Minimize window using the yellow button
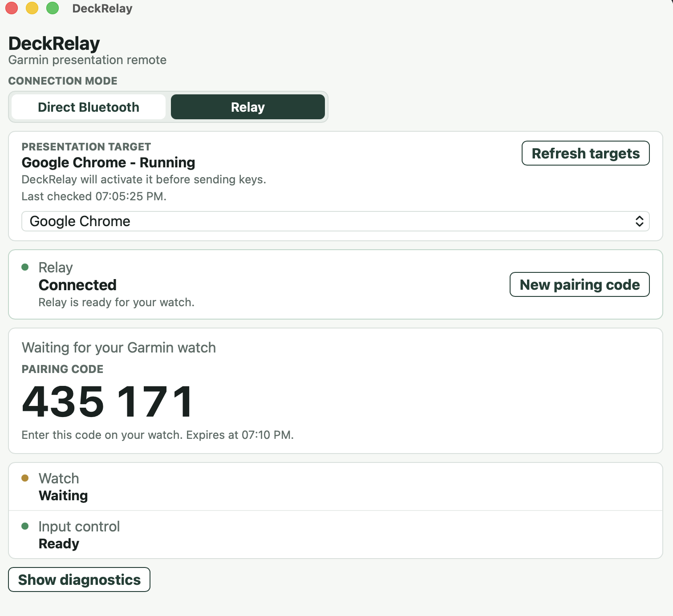The width and height of the screenshot is (673, 616). [x=32, y=8]
